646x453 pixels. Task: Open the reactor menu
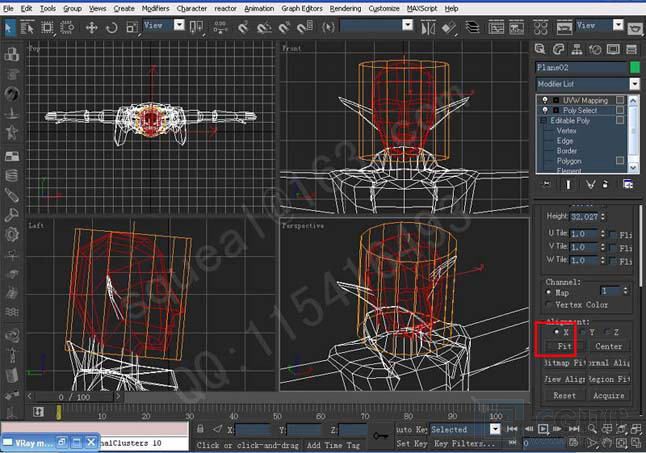click(x=225, y=8)
